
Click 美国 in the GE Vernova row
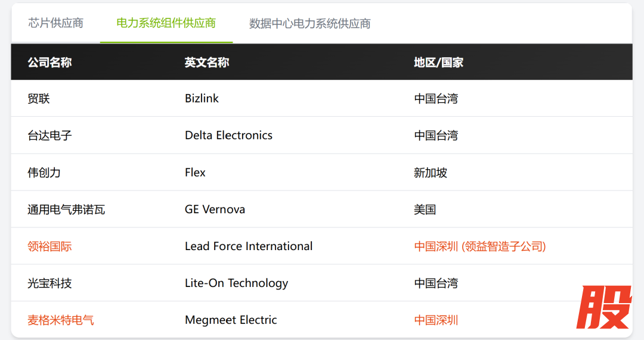[425, 209]
